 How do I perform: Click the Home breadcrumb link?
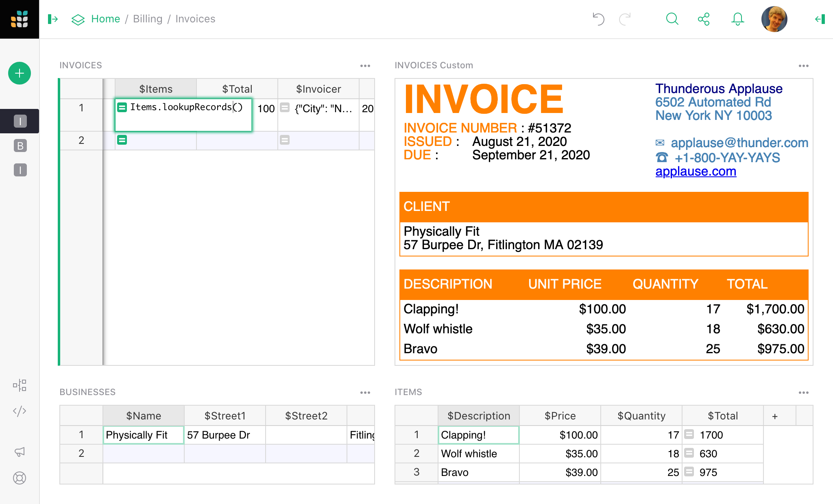tap(105, 19)
